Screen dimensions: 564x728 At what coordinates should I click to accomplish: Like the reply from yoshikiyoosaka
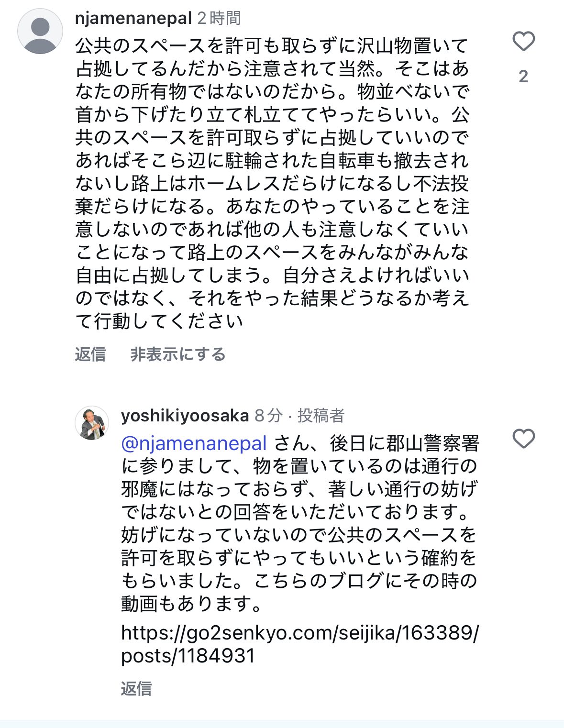523,439
